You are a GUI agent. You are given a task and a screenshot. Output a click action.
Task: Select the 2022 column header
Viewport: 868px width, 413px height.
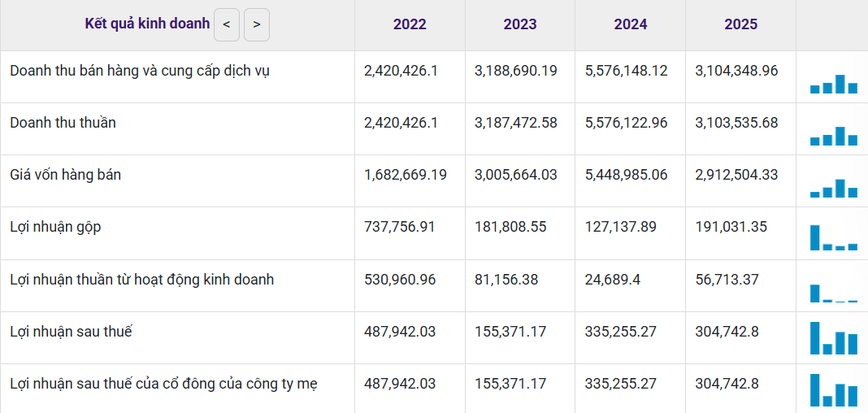tap(410, 24)
